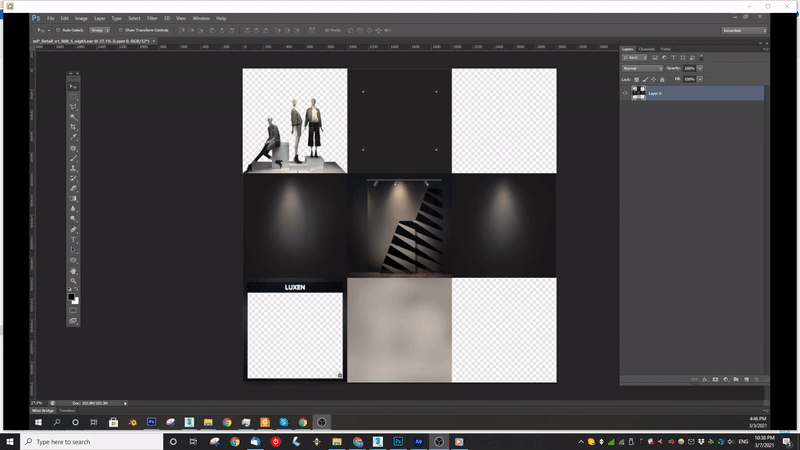Click the pixel layer filter icon
This screenshot has height=450, width=800.
654,58
